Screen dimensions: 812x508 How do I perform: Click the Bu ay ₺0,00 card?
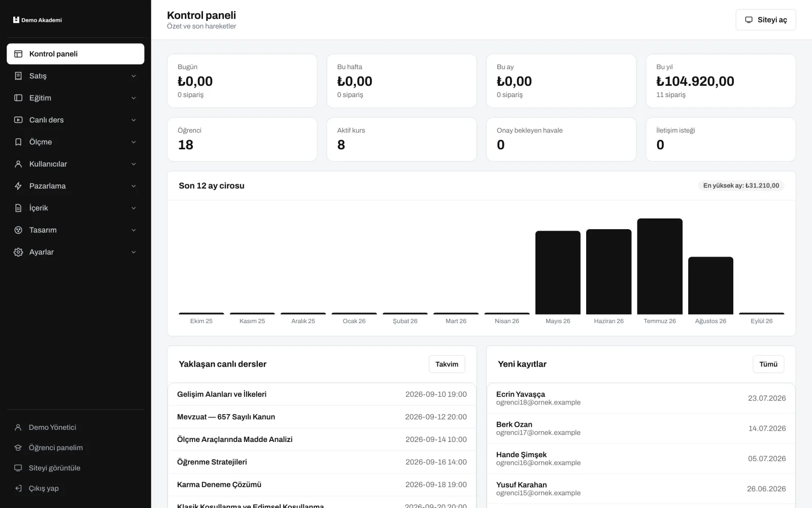(561, 81)
